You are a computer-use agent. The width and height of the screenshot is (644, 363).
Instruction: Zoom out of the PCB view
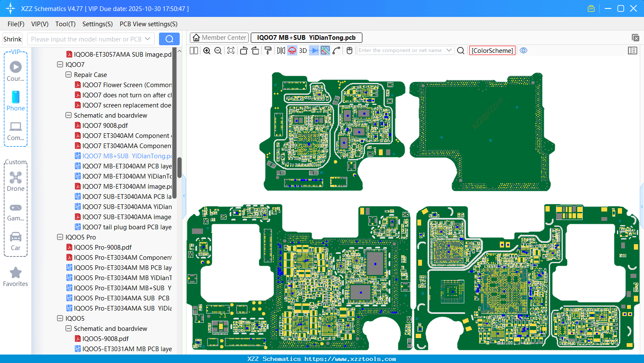[x=218, y=50]
